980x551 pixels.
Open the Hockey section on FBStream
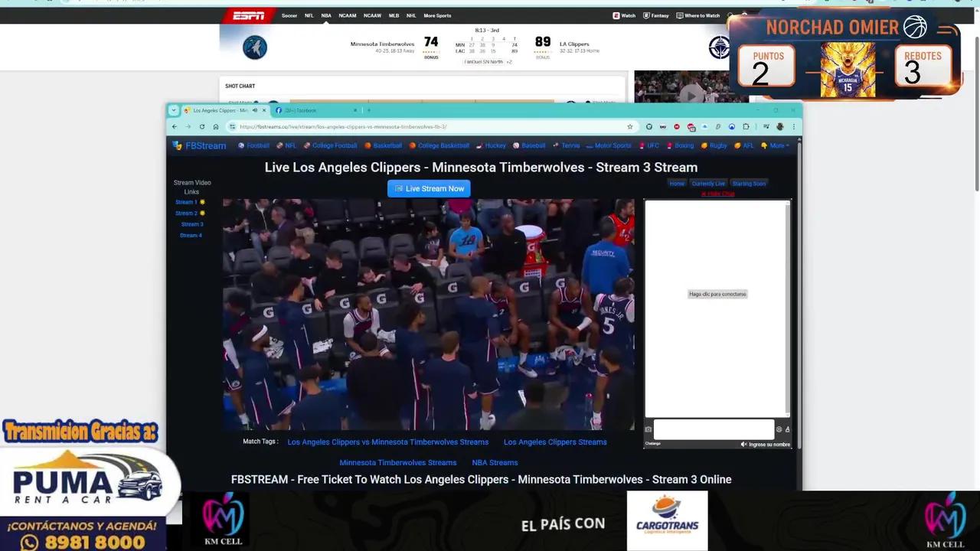coord(495,145)
